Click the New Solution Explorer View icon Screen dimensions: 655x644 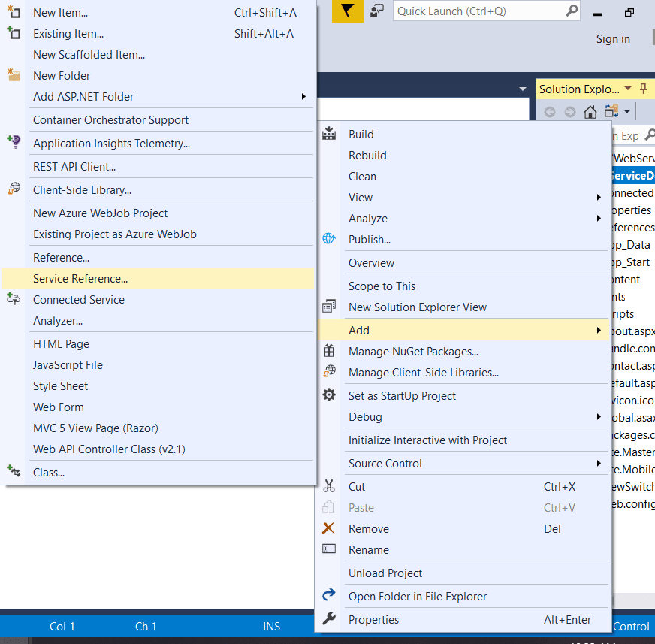coord(329,307)
